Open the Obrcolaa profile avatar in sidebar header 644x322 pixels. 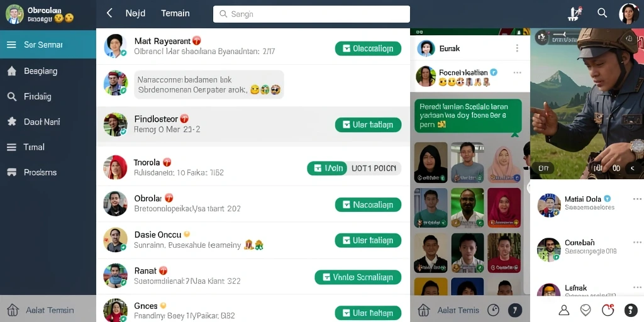coord(14,14)
